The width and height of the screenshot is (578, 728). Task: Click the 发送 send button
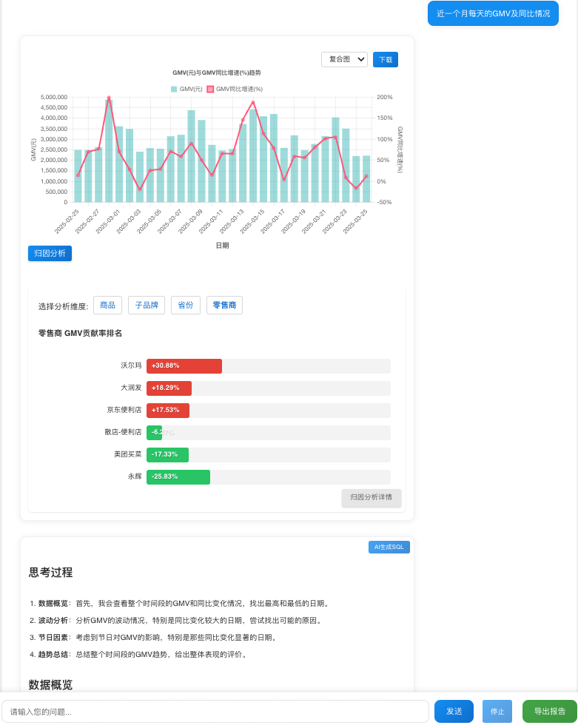[x=454, y=711]
